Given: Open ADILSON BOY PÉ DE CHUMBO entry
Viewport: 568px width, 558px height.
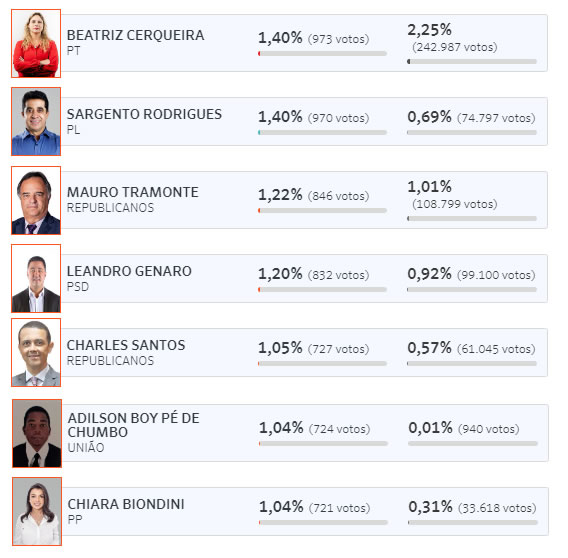Looking at the screenshot, I should [134, 426].
